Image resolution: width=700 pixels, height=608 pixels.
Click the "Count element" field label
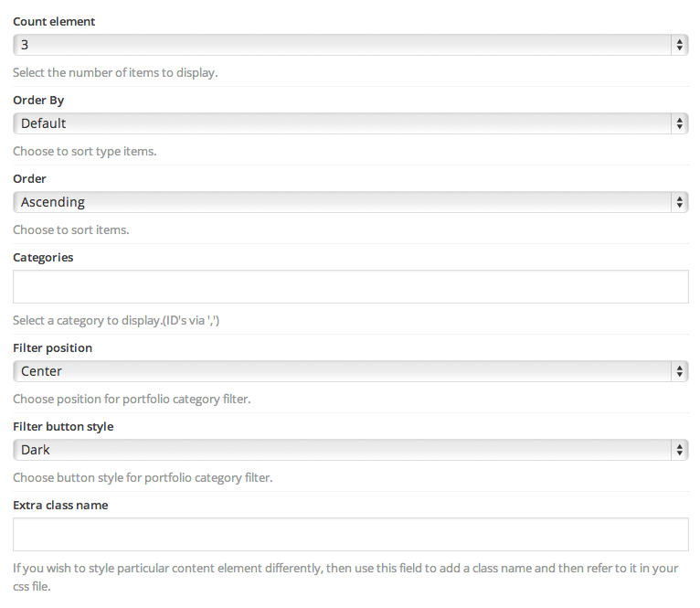tap(54, 21)
